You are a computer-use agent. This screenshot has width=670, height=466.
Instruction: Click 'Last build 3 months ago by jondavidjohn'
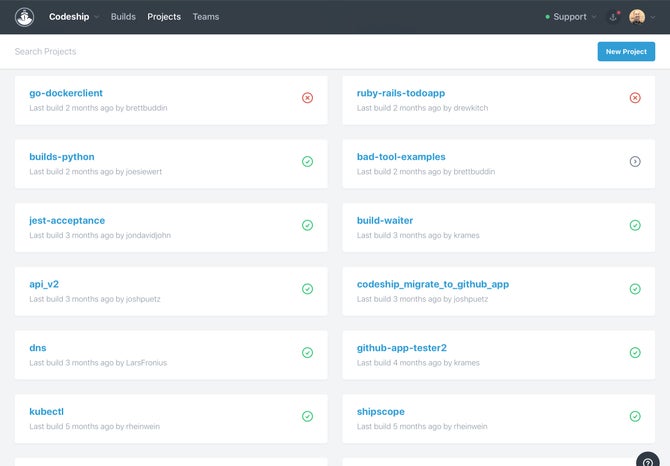pos(100,235)
